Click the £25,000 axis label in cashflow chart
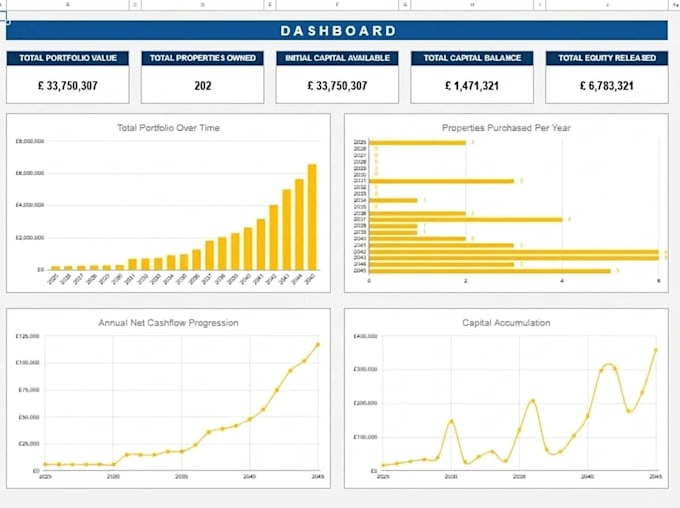680x508 pixels. [29, 443]
